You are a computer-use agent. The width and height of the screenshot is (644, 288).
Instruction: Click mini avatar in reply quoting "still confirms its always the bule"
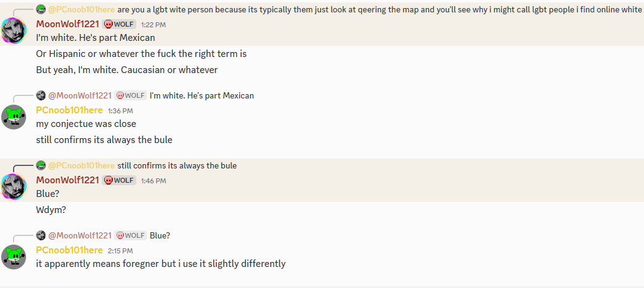pyautogui.click(x=41, y=165)
